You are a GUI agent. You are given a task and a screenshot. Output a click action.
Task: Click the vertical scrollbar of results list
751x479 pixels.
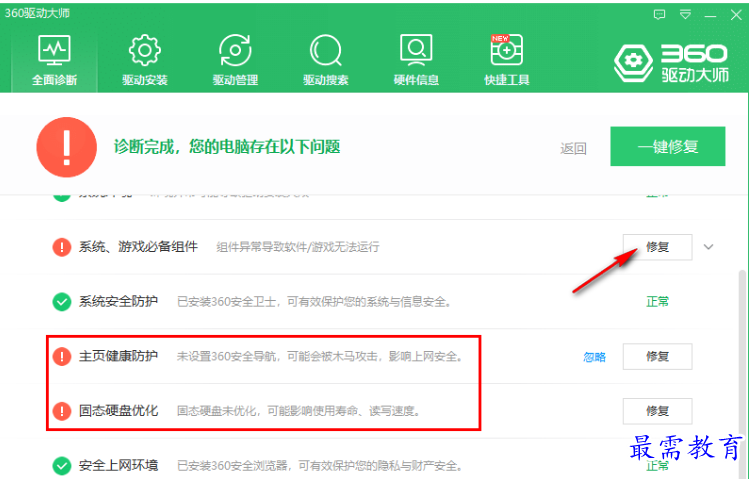(x=743, y=374)
